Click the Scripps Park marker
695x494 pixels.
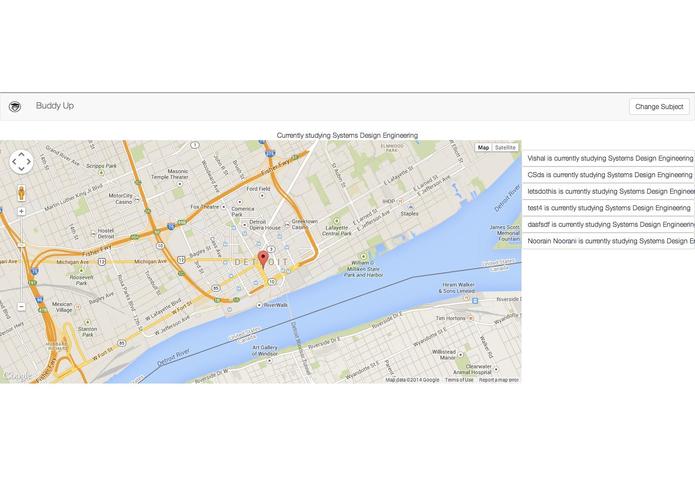click(101, 172)
